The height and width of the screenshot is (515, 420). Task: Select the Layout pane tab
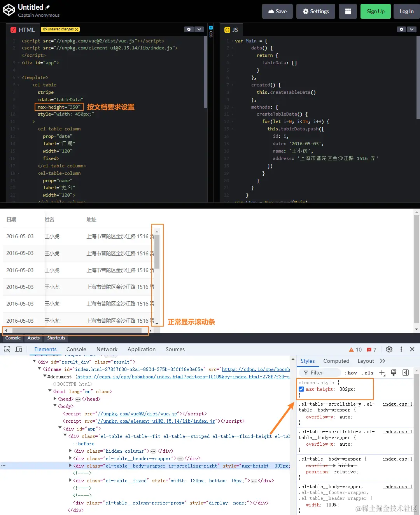(x=366, y=361)
